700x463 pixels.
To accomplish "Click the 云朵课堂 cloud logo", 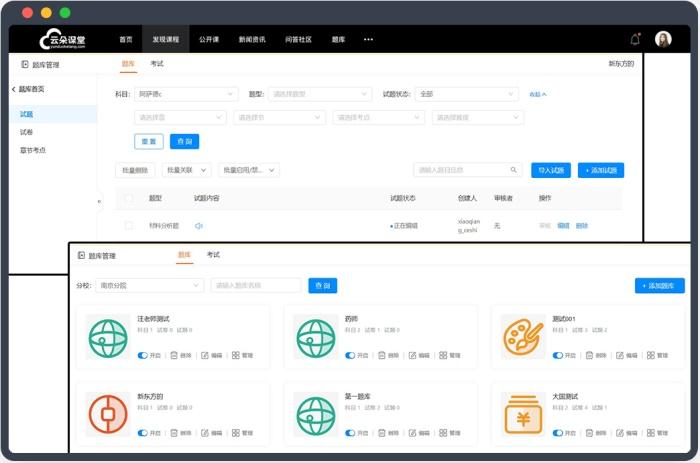I will pos(62,39).
